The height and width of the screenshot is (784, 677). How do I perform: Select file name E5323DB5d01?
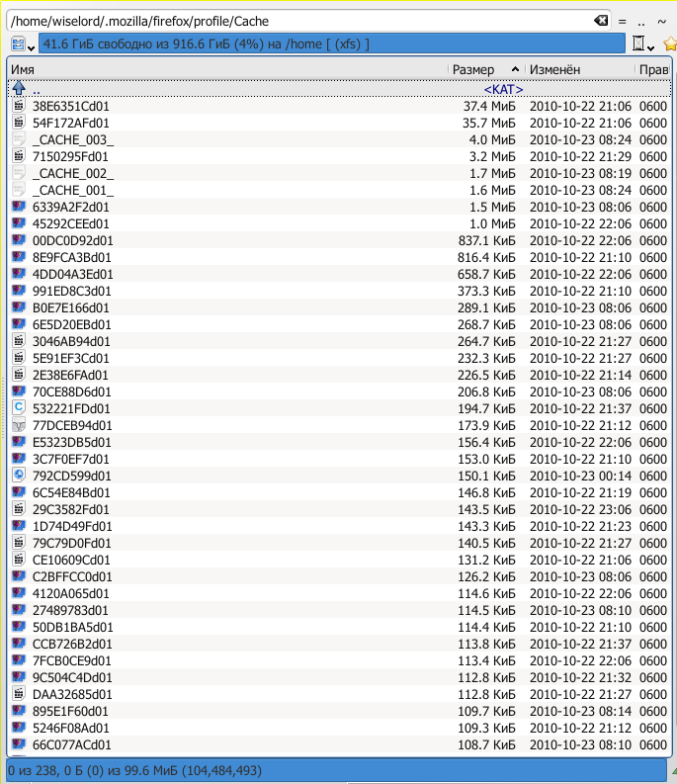71,442
